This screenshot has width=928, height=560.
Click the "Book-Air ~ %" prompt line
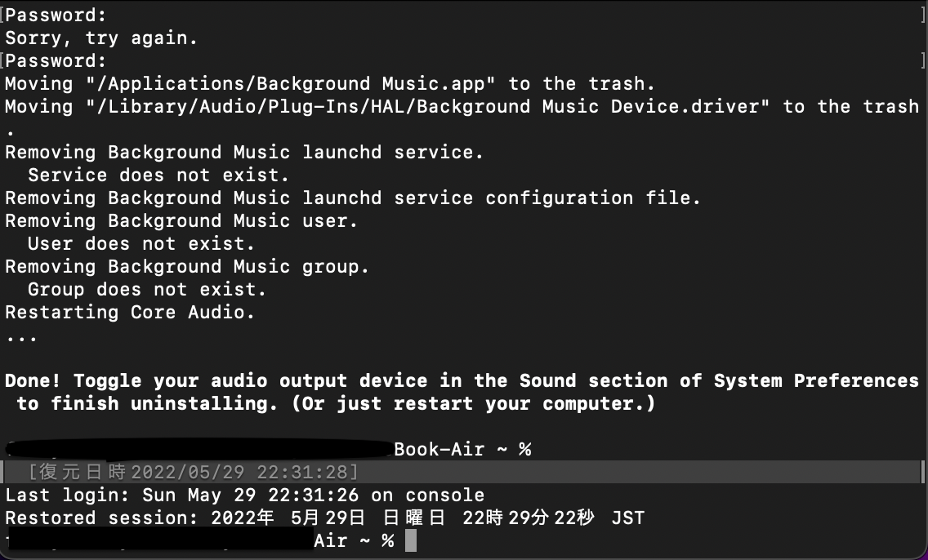click(462, 449)
